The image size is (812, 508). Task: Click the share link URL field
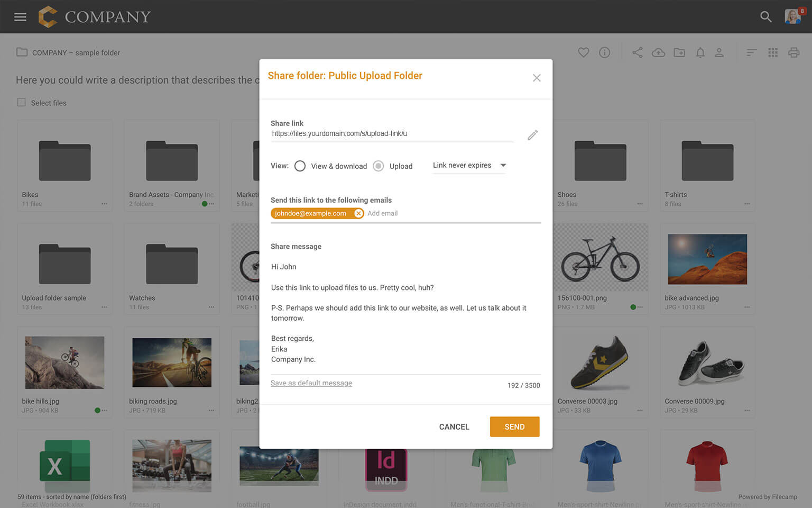(x=392, y=134)
